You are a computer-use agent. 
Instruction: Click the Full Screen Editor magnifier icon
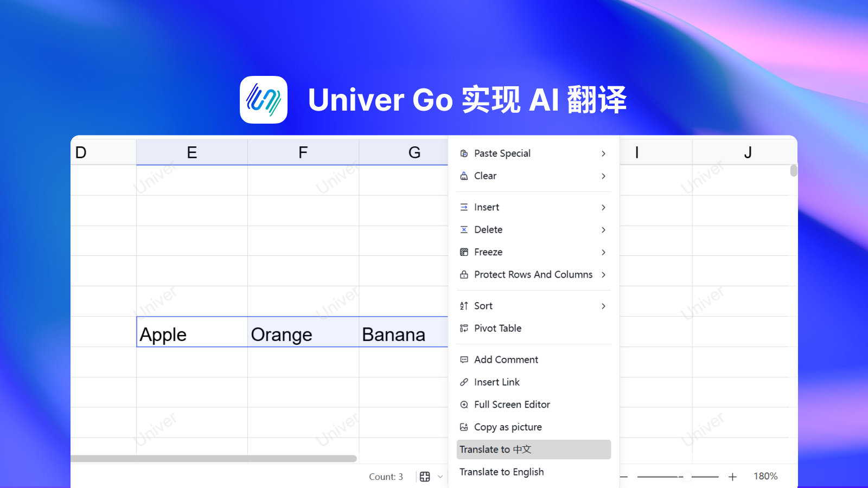464,404
